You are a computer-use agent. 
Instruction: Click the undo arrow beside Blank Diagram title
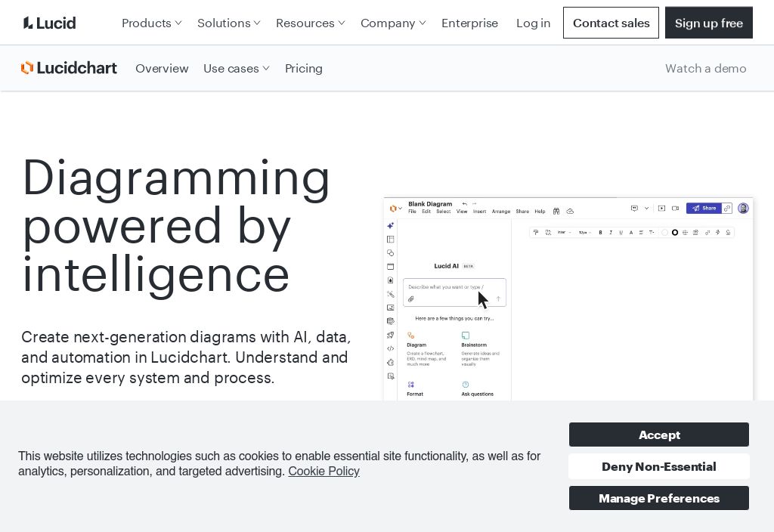[x=464, y=204]
